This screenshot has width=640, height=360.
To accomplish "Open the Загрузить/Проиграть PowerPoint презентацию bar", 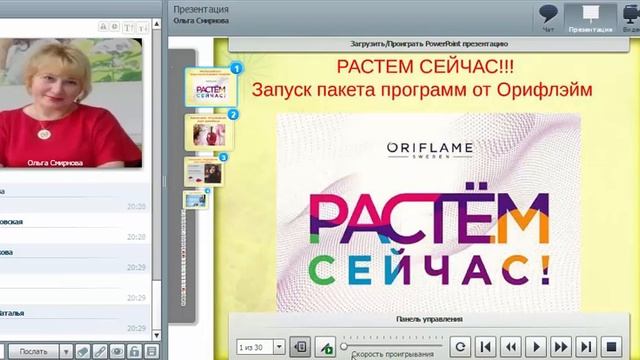I will [429, 44].
